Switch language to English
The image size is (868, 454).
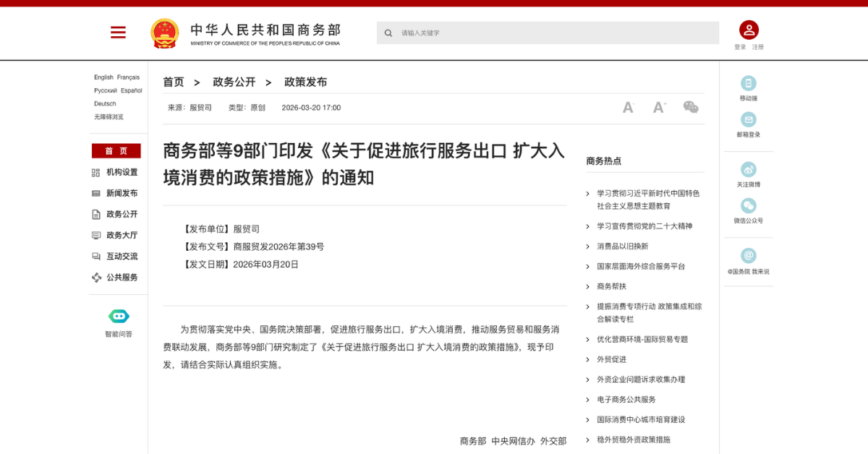click(103, 77)
